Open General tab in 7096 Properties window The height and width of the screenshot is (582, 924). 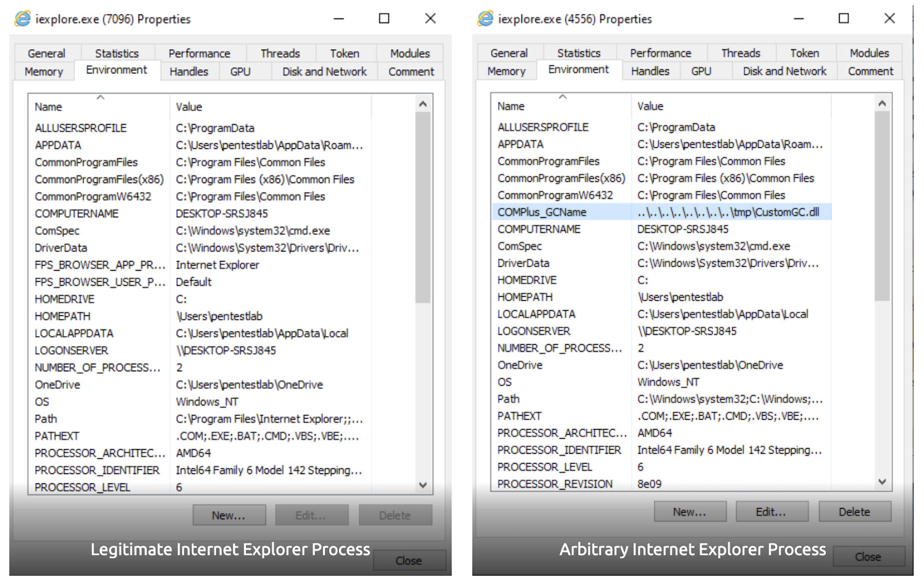46,53
